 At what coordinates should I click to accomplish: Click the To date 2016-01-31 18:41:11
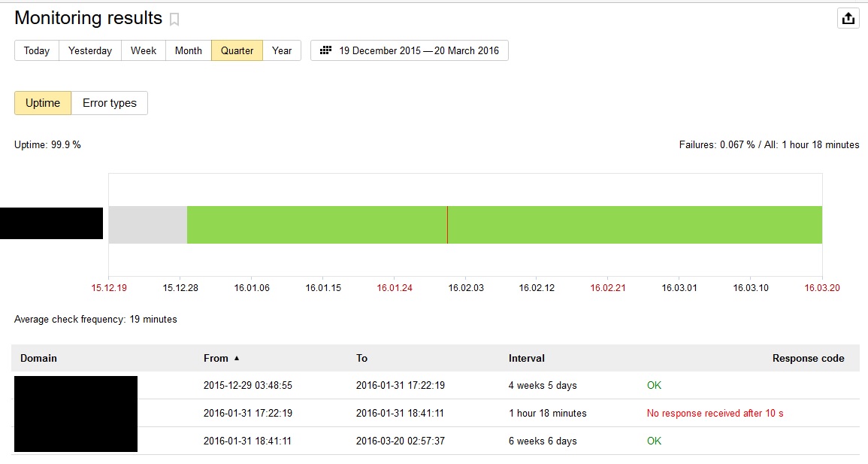401,413
